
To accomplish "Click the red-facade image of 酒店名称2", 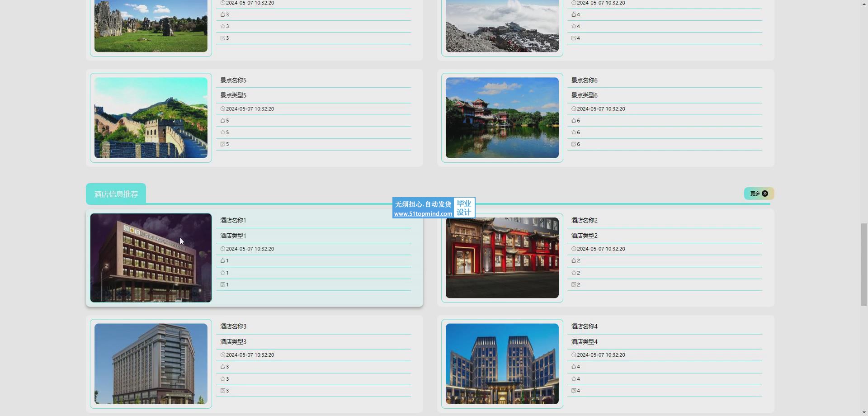I will coord(502,258).
